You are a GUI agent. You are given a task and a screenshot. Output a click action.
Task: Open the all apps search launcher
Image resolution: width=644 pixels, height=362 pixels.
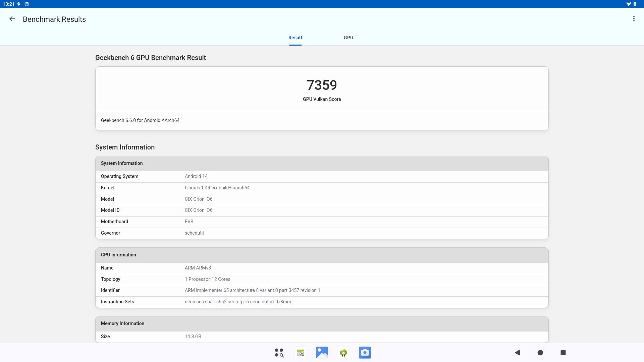click(279, 353)
